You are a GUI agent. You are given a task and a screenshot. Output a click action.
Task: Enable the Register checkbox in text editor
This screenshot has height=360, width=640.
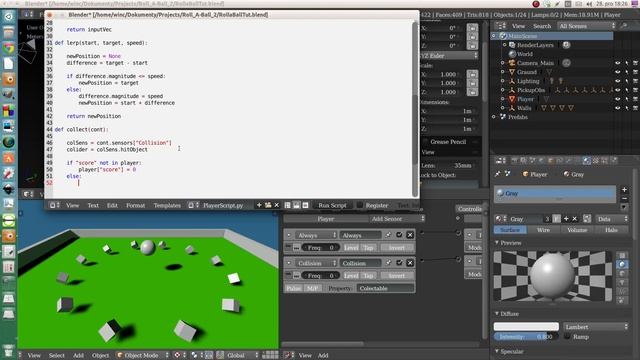click(360, 205)
